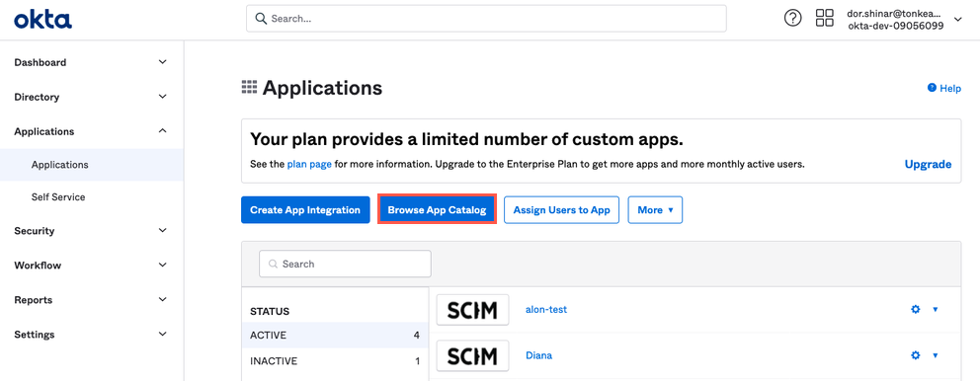
Task: Click the Applications page heading
Action: click(322, 88)
